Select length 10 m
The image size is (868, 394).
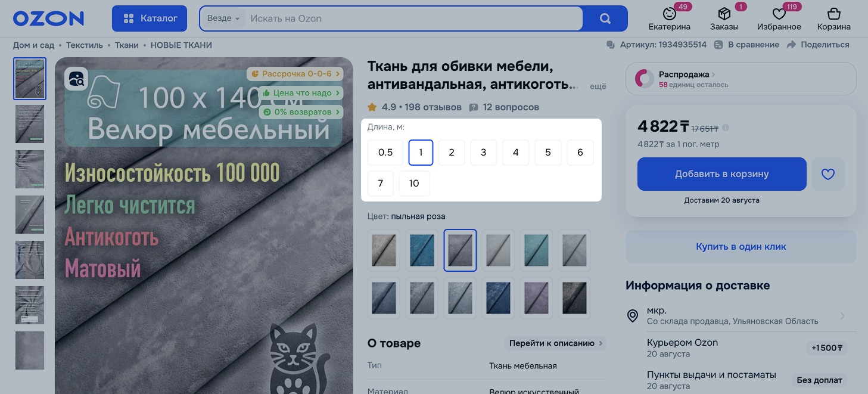click(414, 184)
